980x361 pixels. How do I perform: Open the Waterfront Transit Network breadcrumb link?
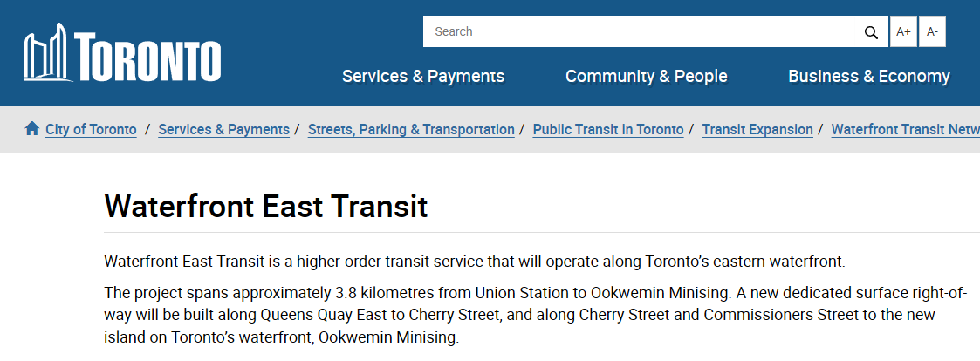[904, 130]
